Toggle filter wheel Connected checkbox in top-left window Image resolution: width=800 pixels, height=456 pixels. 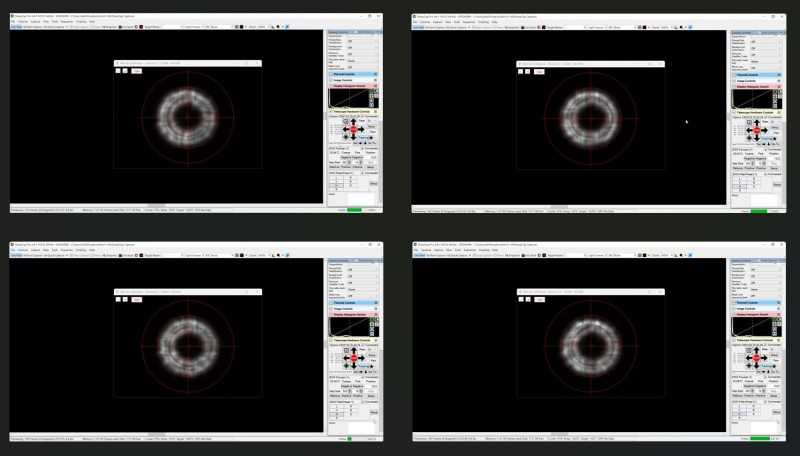(x=363, y=173)
